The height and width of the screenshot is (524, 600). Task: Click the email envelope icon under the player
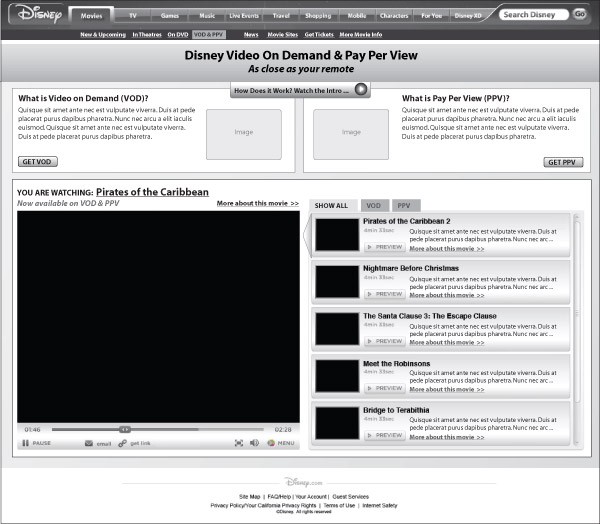89,443
